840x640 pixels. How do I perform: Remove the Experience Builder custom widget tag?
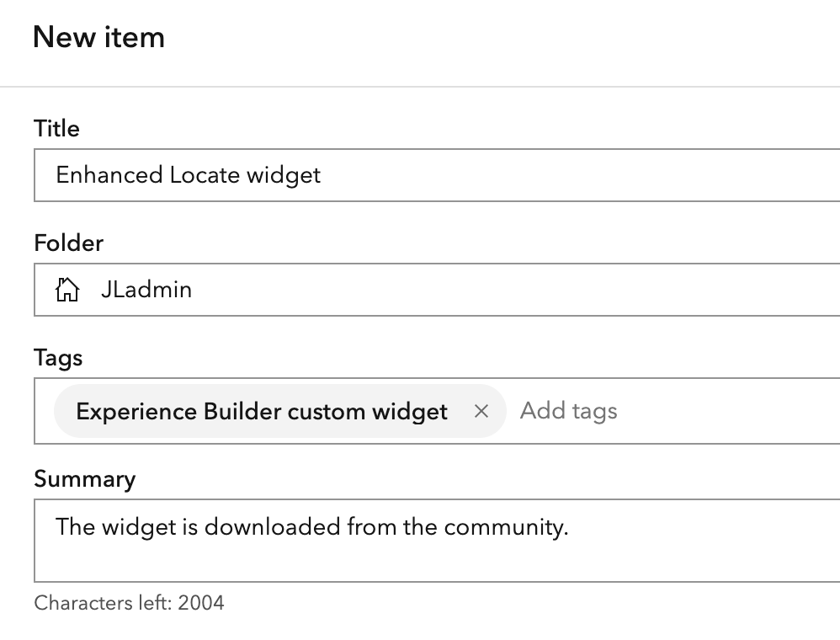click(x=481, y=412)
